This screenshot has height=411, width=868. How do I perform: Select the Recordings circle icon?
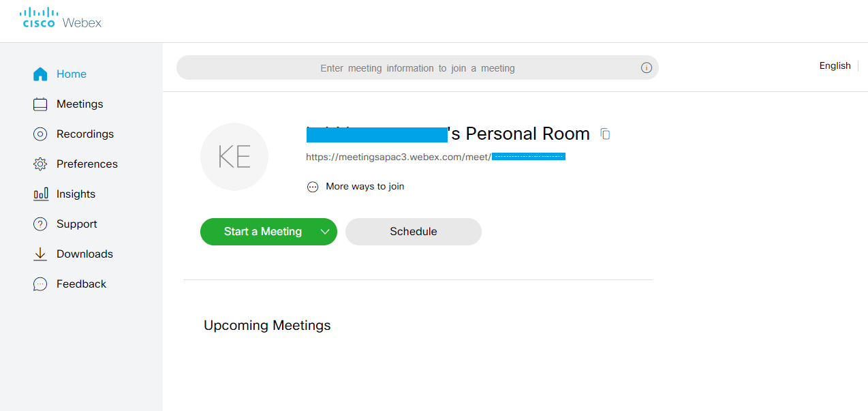pyautogui.click(x=40, y=134)
